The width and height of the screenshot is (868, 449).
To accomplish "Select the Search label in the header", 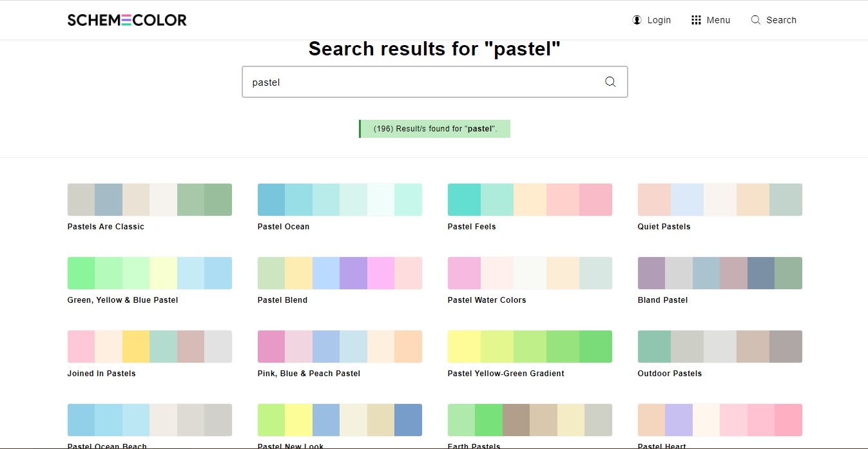I will pos(781,20).
